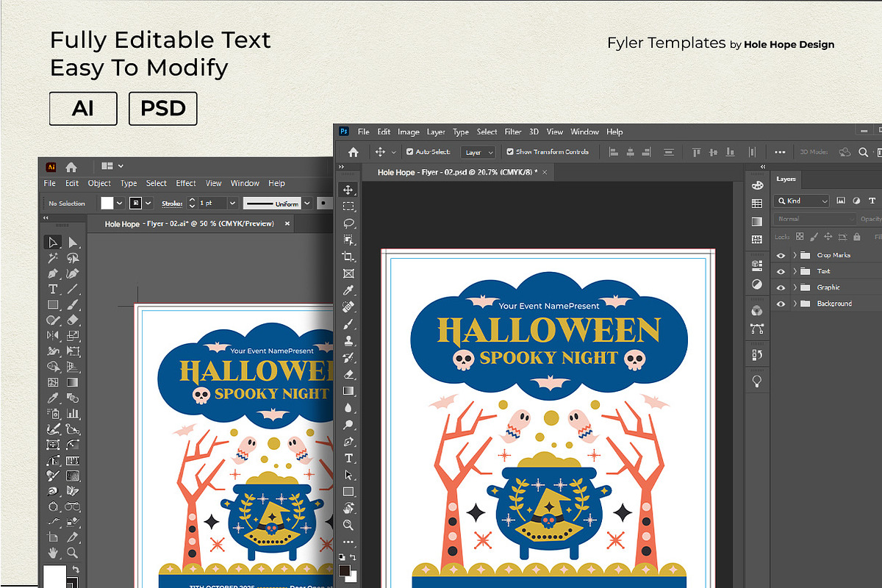Select the Direct Selection tool in Illustrator
The width and height of the screenshot is (882, 588).
click(73, 242)
